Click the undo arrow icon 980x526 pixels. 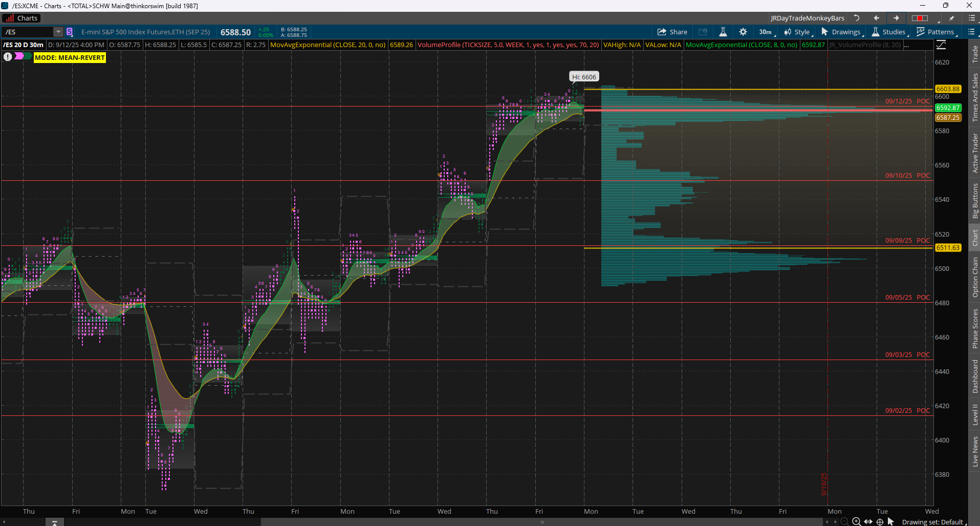click(857, 18)
